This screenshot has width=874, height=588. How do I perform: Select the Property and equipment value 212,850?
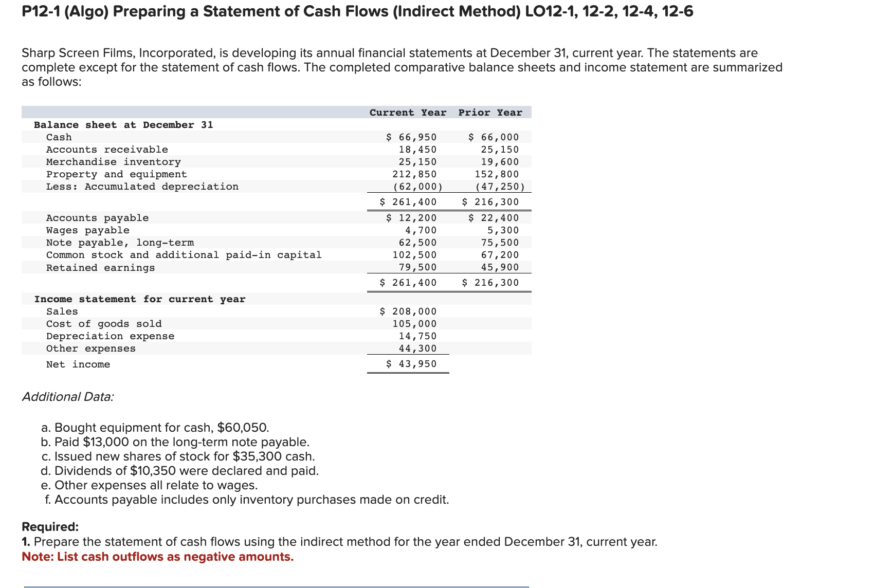coord(414,174)
